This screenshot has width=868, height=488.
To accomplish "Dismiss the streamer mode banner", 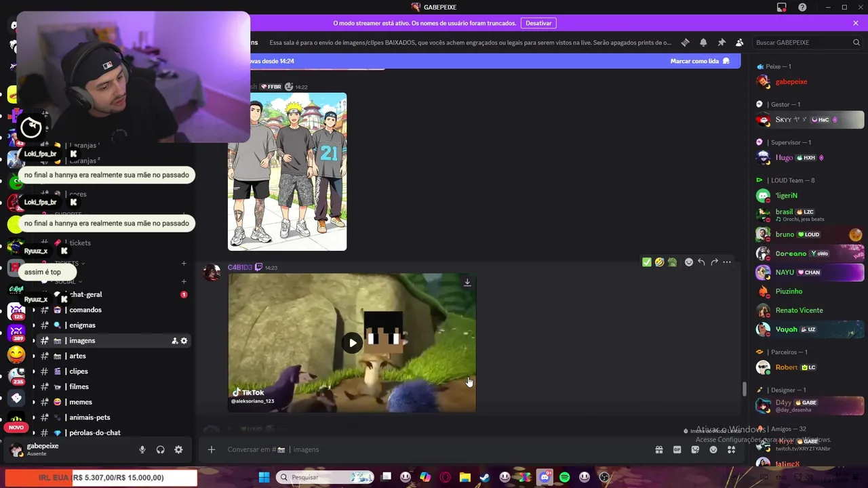I will 856,23.
